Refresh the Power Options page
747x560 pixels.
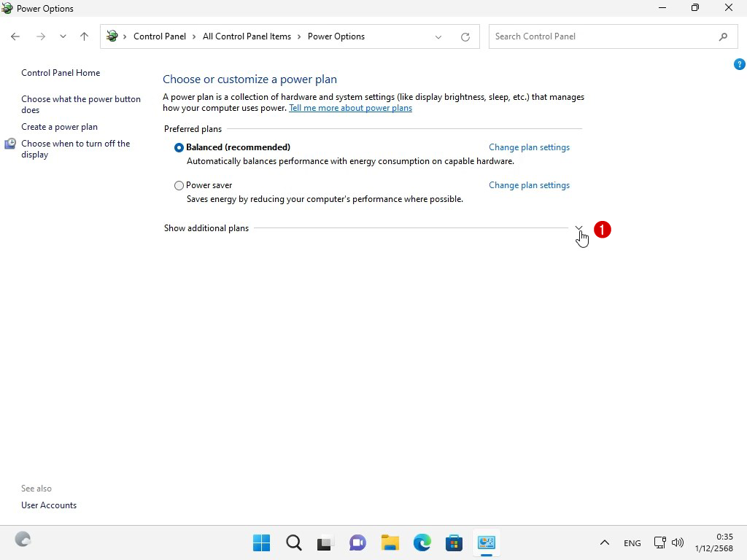tap(465, 36)
